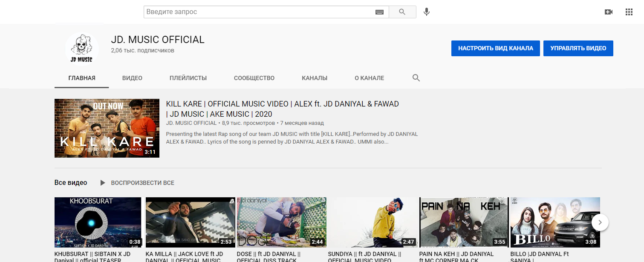Click the DOSE || ft JD DANIYAL title
Viewport: 644px width, 262px height.
point(269,256)
